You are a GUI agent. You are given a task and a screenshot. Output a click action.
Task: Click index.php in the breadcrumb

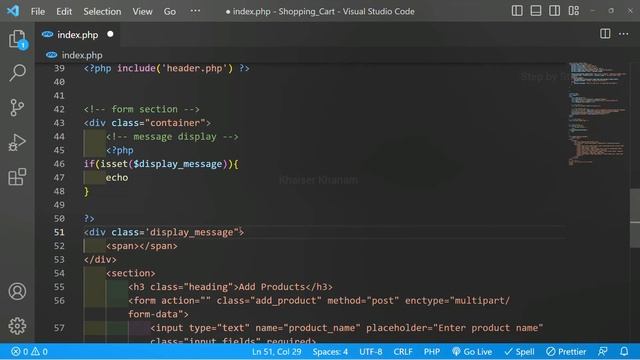coord(82,55)
